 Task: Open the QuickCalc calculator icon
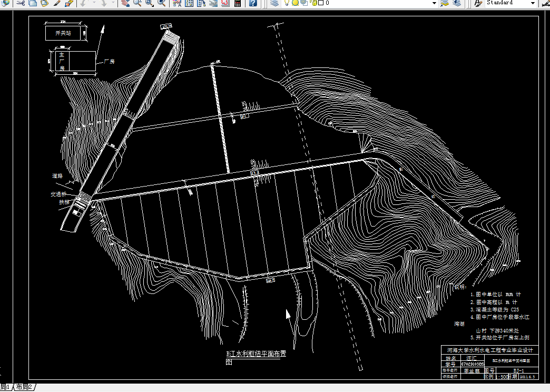[x=238, y=3]
